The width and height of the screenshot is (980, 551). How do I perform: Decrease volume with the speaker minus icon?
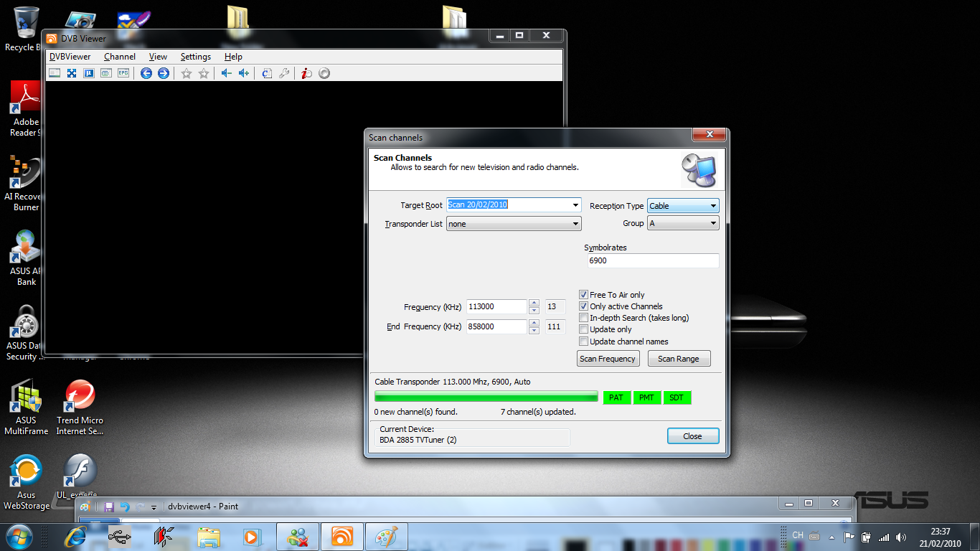226,73
